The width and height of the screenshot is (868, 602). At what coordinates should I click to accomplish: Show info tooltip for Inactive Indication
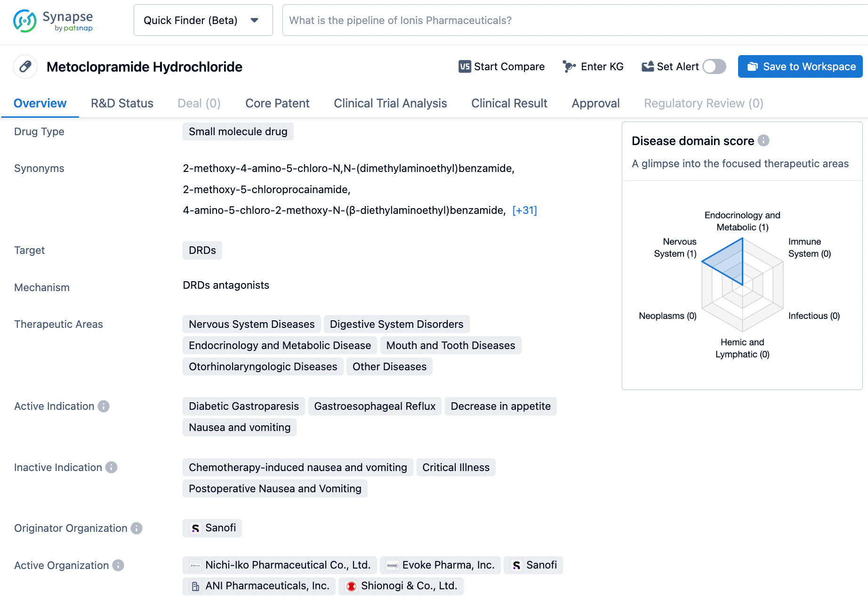coord(112,467)
